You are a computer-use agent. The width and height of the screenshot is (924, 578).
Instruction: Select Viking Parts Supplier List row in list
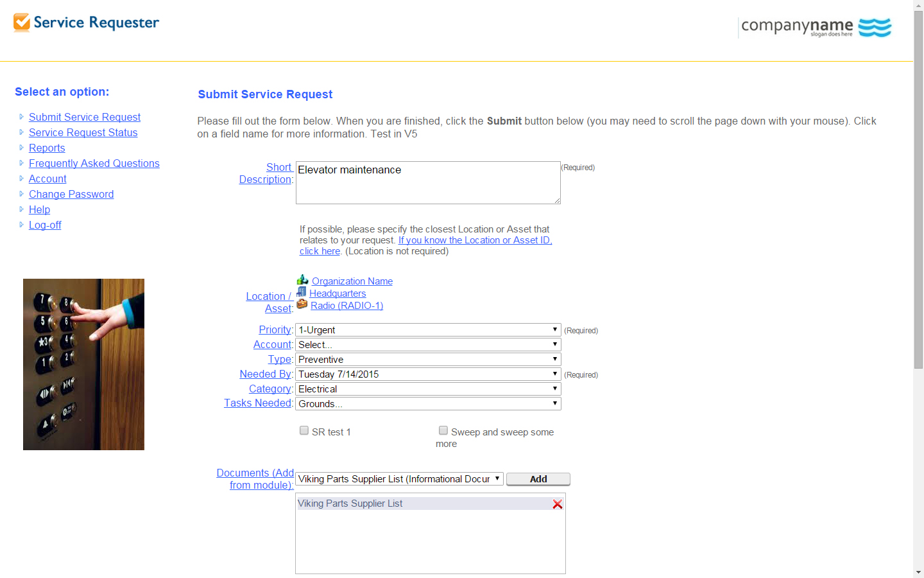point(424,504)
